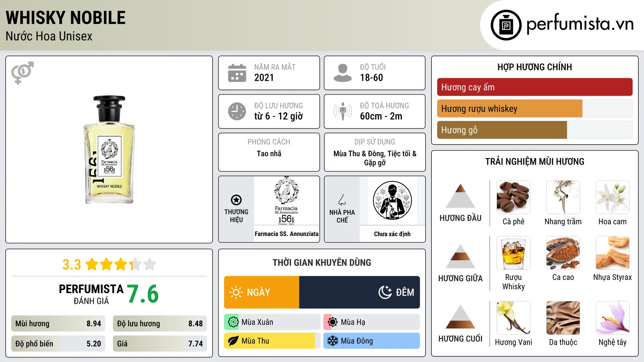The height and width of the screenshot is (362, 644).
Task: Click the 3.3 rating number
Action: [72, 264]
